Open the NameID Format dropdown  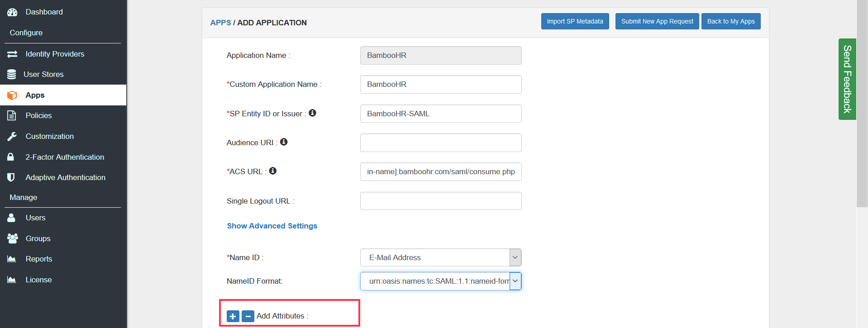[x=441, y=281]
